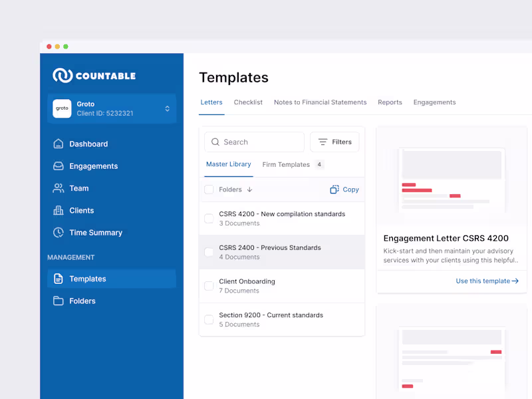Click Use this template link
Screen dimensions: 532x399
pyautogui.click(x=487, y=281)
